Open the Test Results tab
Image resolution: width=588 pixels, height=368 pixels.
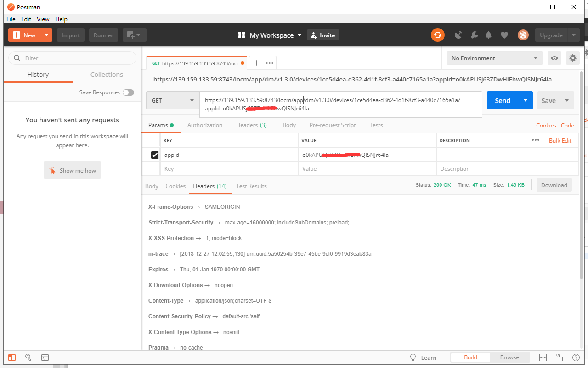[251, 186]
